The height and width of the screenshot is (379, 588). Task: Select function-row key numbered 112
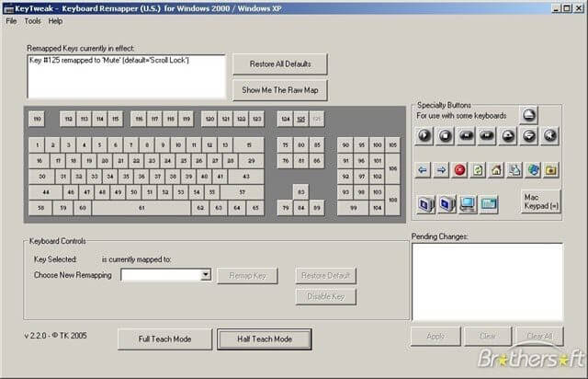coord(68,119)
